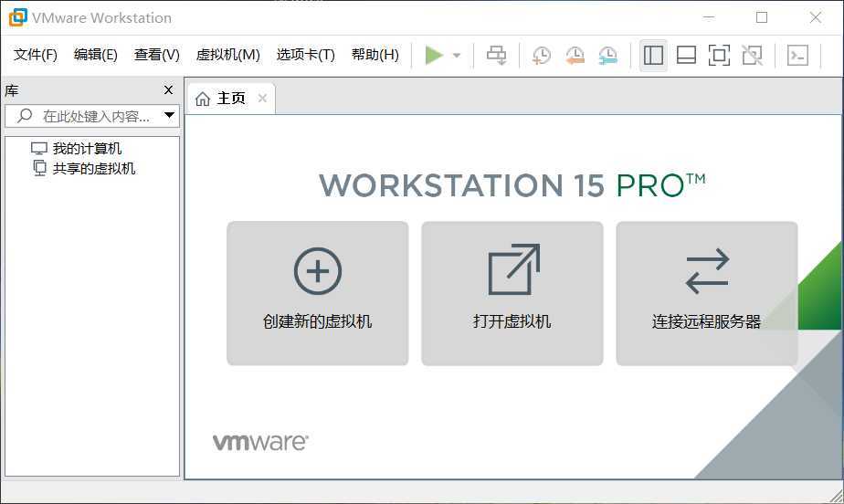Toggle the library sidebar view icon

[653, 56]
